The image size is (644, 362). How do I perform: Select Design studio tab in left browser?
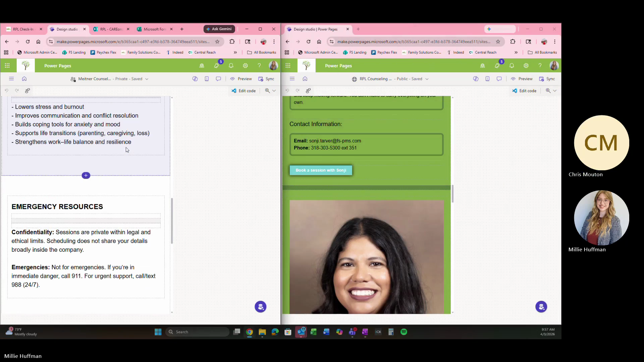67,29
